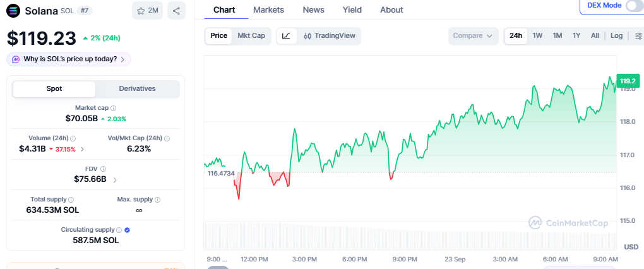Click the Solana logo icon
Screen dimensions: 644x269
tap(13, 11)
